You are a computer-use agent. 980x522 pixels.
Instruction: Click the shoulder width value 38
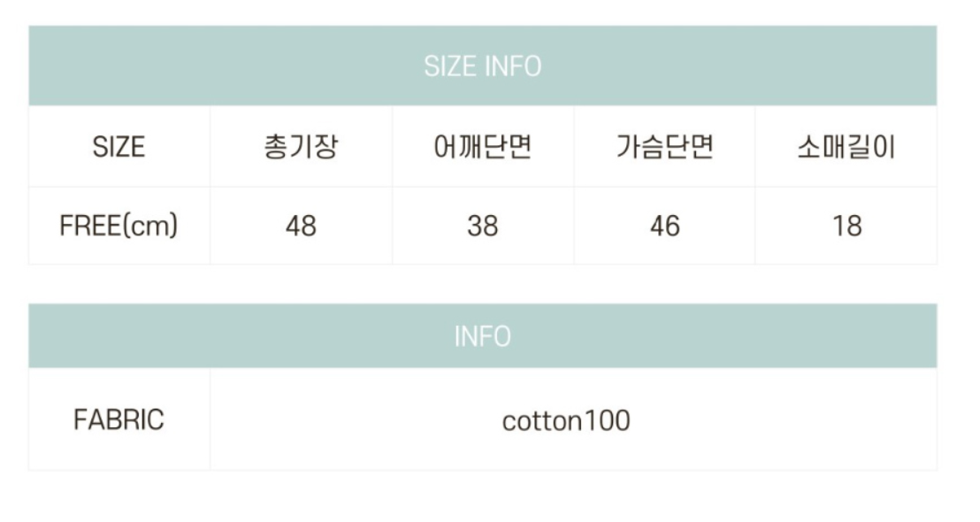[483, 226]
